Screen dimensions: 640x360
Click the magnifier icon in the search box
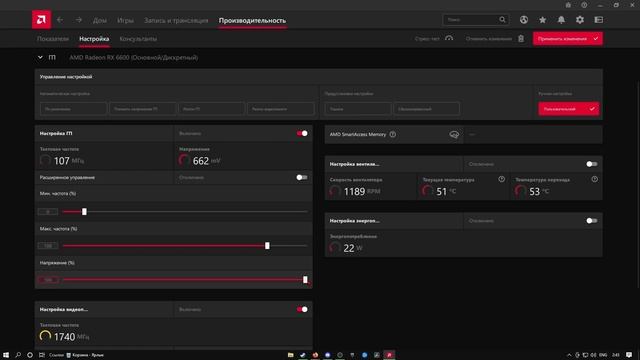pyautogui.click(x=502, y=20)
